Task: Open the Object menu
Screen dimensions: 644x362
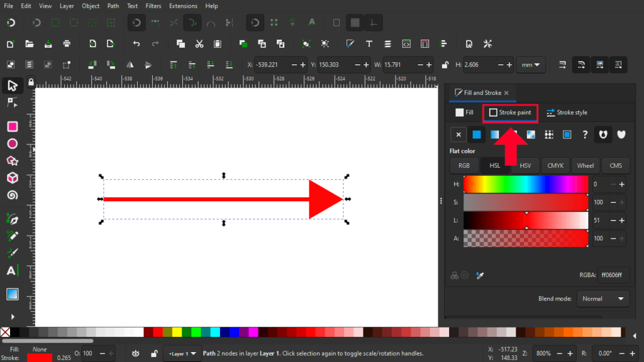Action: pos(91,6)
